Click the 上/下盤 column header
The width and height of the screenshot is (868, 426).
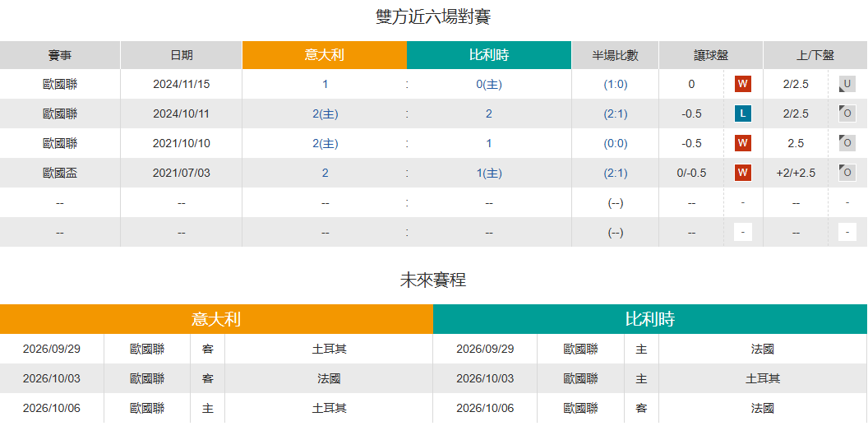(815, 55)
